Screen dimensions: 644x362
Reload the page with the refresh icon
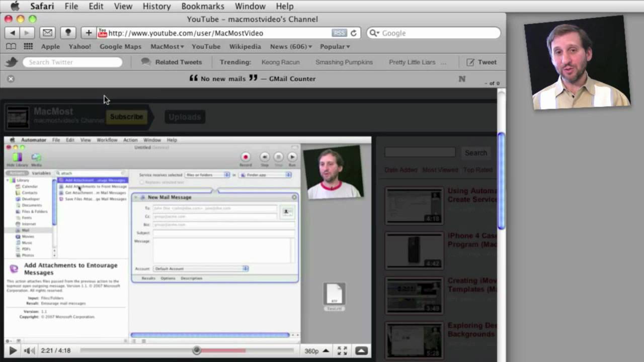[x=354, y=33]
